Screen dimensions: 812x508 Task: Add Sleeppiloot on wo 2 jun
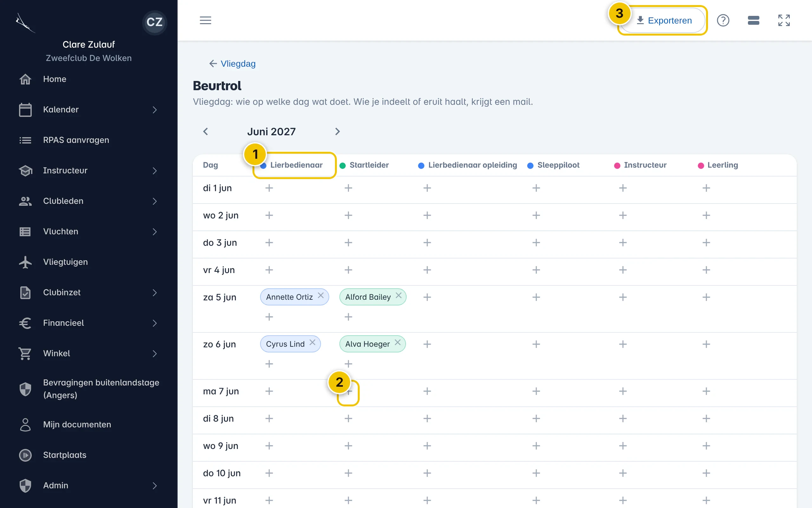(x=536, y=215)
